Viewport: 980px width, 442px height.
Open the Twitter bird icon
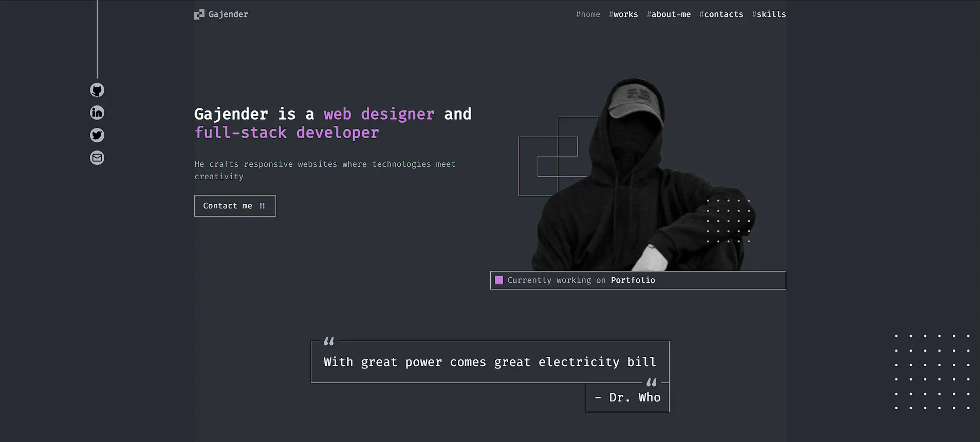97,135
